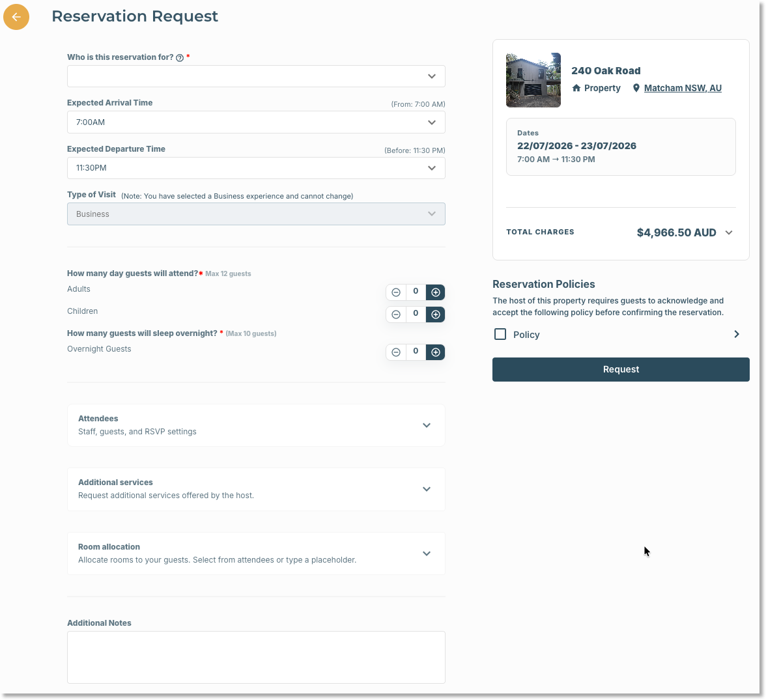Click the 'Max 12 guests' note
This screenshot has width=766, height=700.
[x=228, y=273]
